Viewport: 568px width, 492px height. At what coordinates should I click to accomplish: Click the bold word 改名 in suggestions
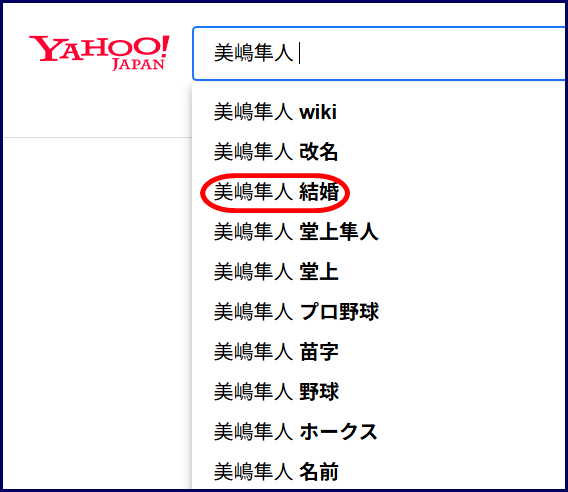point(319,151)
